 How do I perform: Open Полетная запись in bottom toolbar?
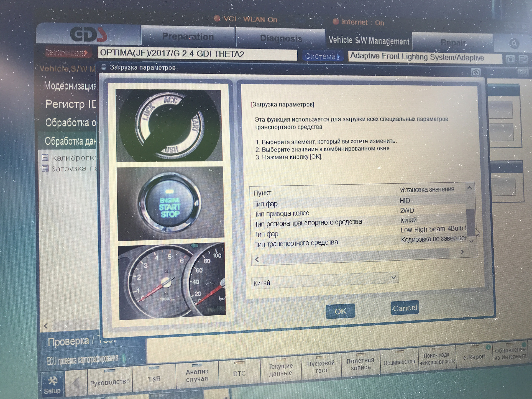[360, 364]
